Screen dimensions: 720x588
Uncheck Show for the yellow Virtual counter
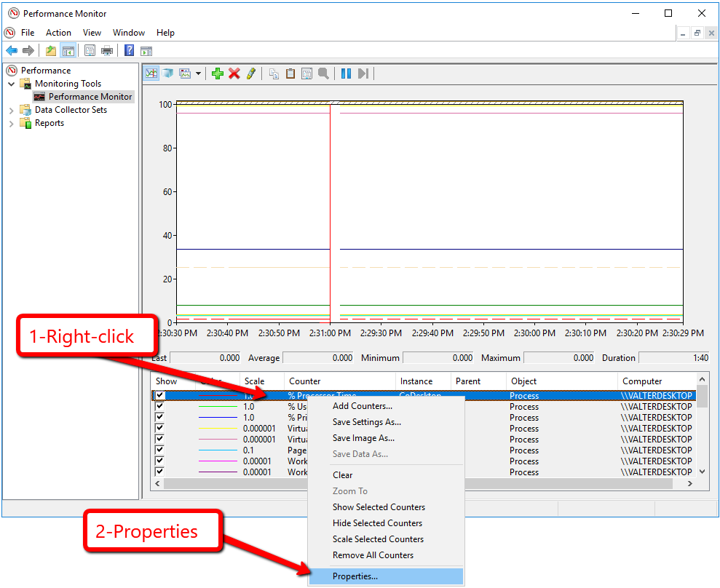point(159,428)
